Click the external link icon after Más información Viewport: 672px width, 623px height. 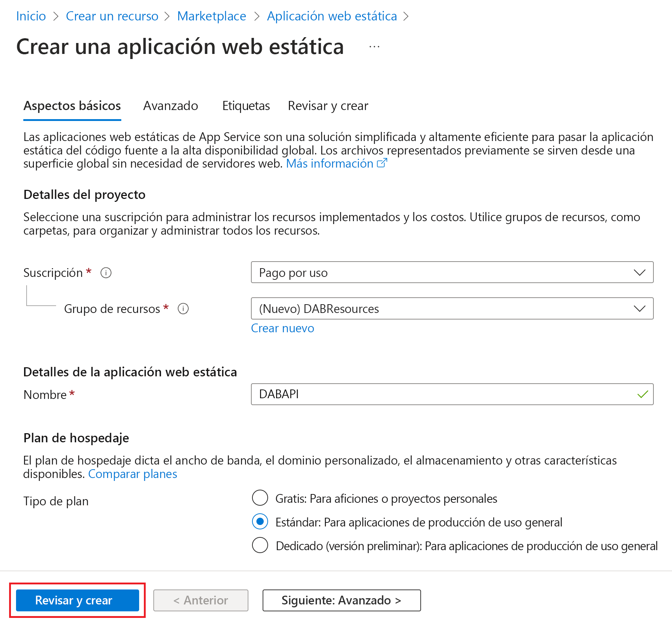[382, 163]
